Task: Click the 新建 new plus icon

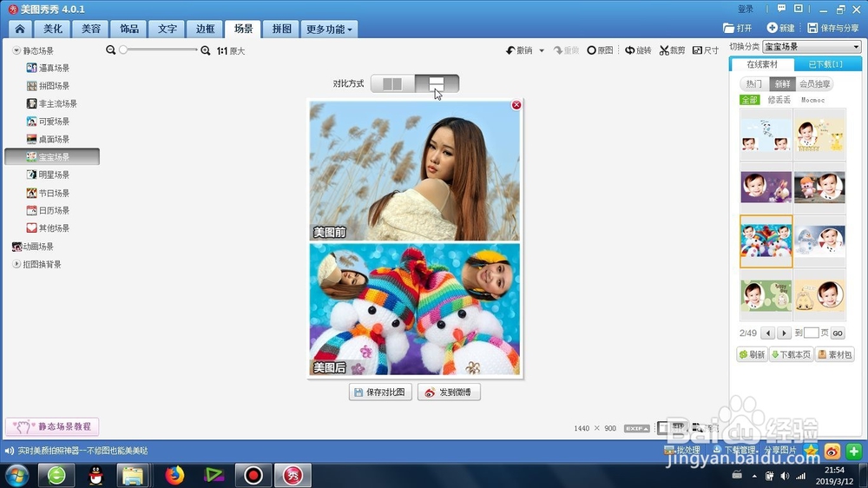Action: point(780,28)
